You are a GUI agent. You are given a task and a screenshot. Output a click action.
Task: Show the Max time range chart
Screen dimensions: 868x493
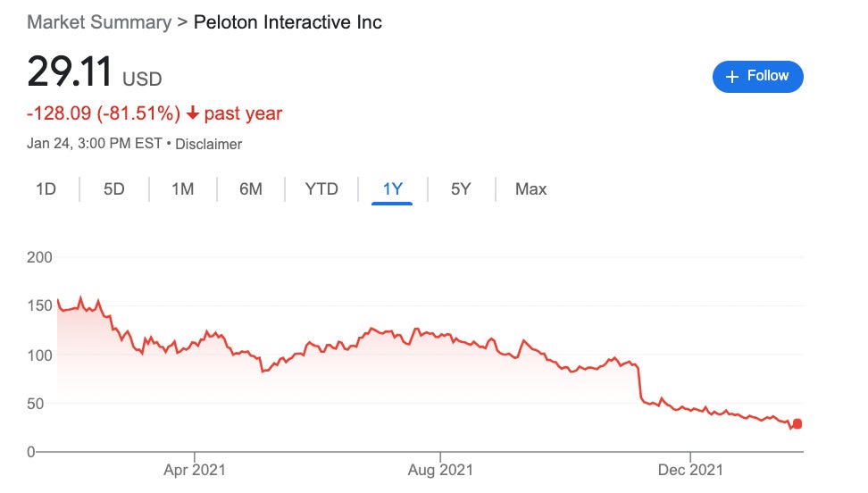(x=530, y=189)
